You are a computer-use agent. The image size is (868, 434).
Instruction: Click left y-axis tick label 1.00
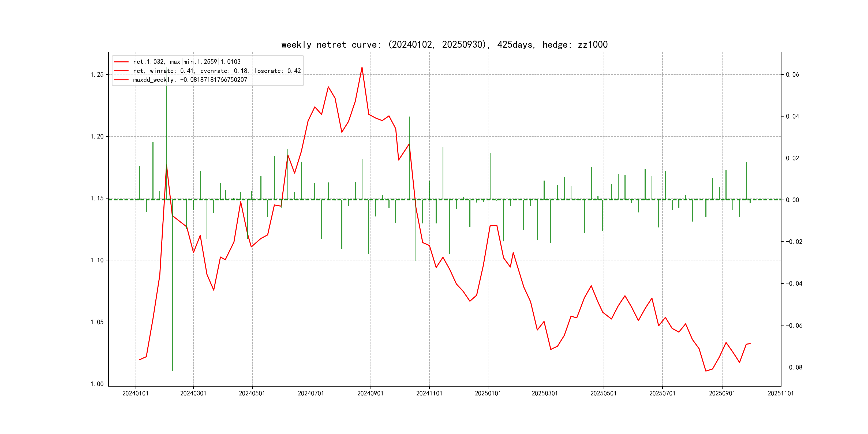coord(97,384)
